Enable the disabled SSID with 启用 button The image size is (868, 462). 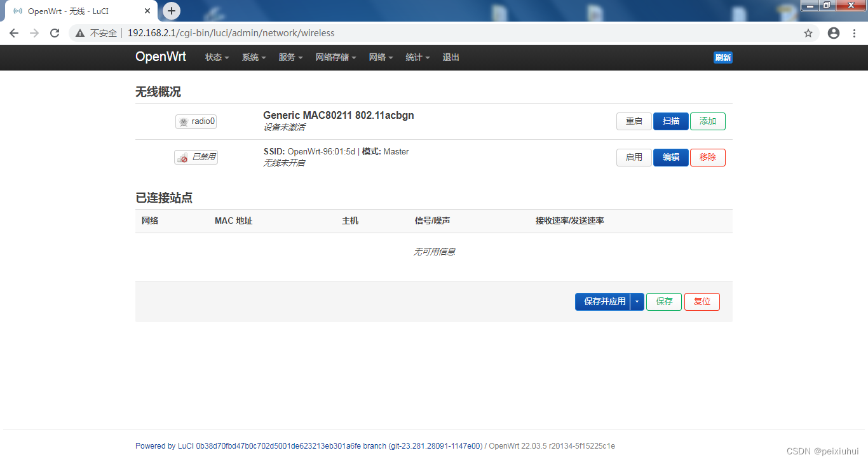pos(634,157)
